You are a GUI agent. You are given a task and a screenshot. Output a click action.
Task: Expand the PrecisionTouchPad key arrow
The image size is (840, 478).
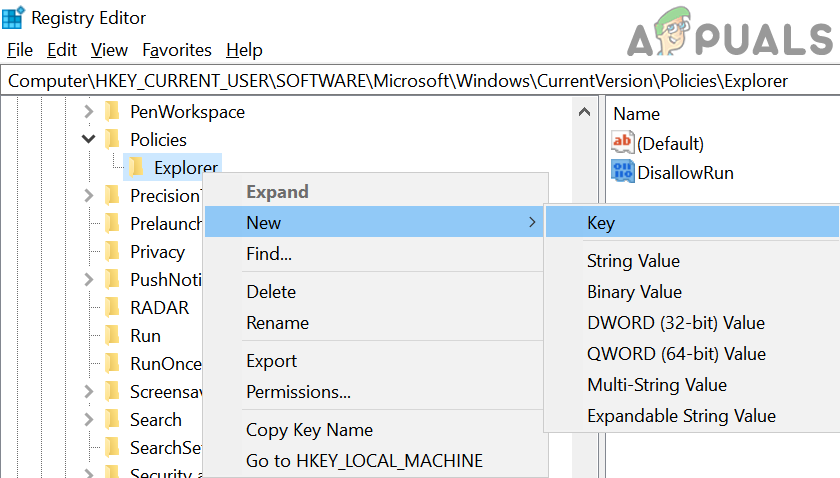89,196
